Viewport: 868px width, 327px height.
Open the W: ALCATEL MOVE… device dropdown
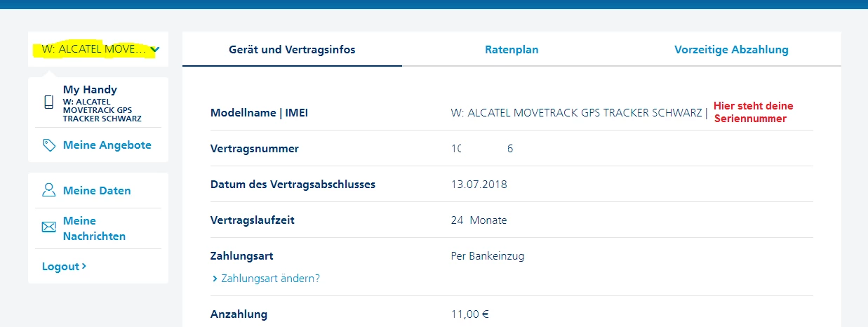point(94,50)
